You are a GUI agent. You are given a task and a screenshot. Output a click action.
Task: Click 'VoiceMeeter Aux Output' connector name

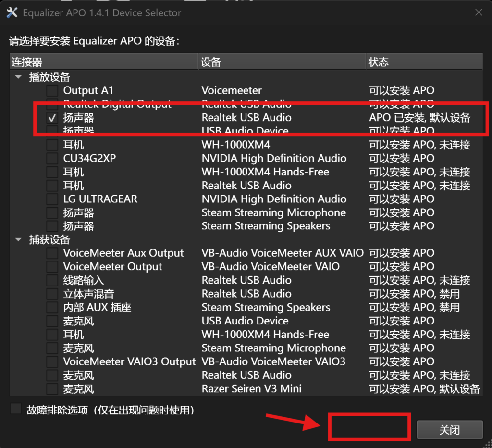click(123, 253)
